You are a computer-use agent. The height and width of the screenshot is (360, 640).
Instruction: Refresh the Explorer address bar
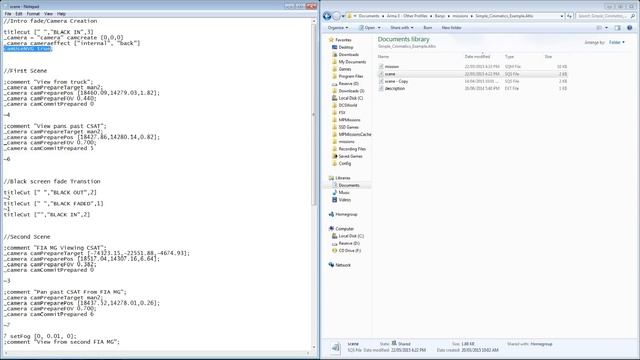(569, 16)
